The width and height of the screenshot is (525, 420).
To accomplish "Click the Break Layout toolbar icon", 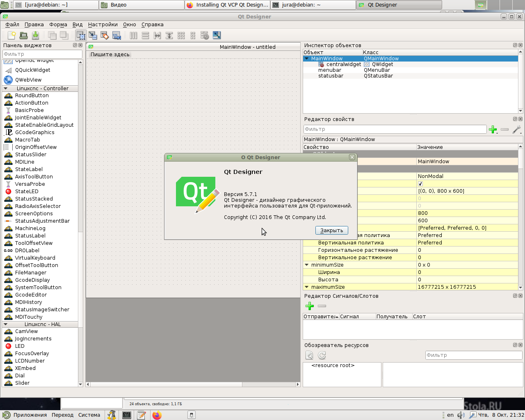I will pos(205,35).
